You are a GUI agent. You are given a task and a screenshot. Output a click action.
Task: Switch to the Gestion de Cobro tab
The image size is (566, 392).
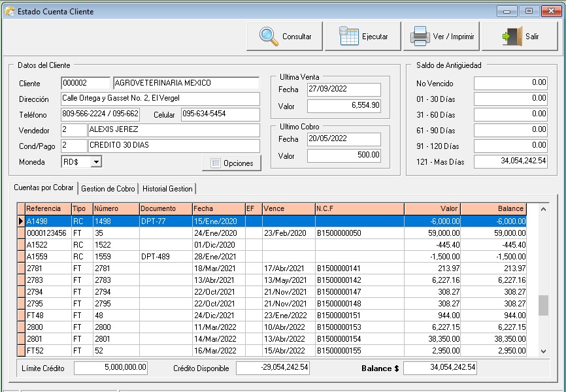pyautogui.click(x=108, y=189)
